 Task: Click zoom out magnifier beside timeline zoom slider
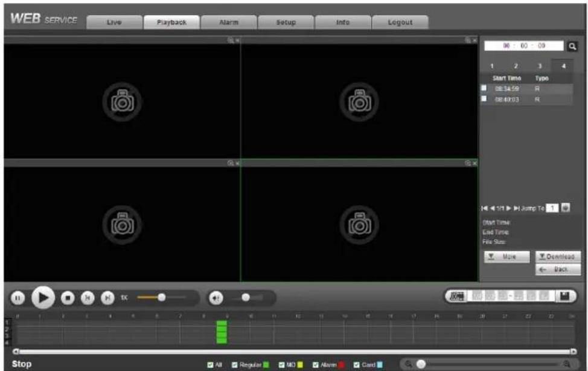point(409,364)
